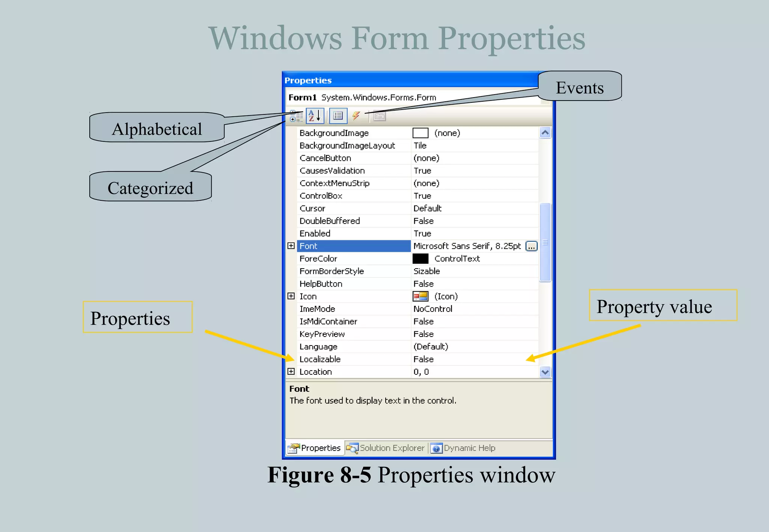Click the BackgroundImage white color swatch
Screen dimensions: 769x532
(x=420, y=133)
